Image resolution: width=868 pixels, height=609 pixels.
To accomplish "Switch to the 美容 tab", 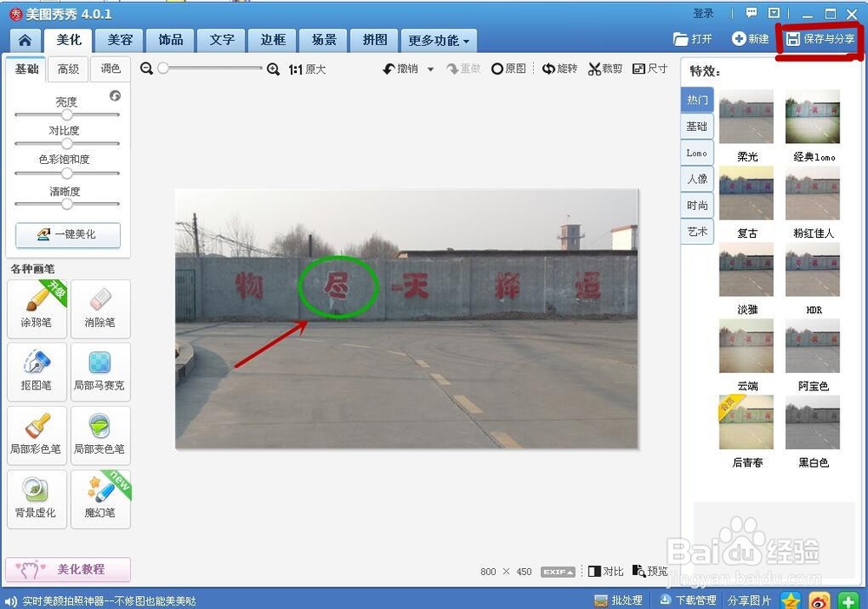I will click(x=120, y=40).
